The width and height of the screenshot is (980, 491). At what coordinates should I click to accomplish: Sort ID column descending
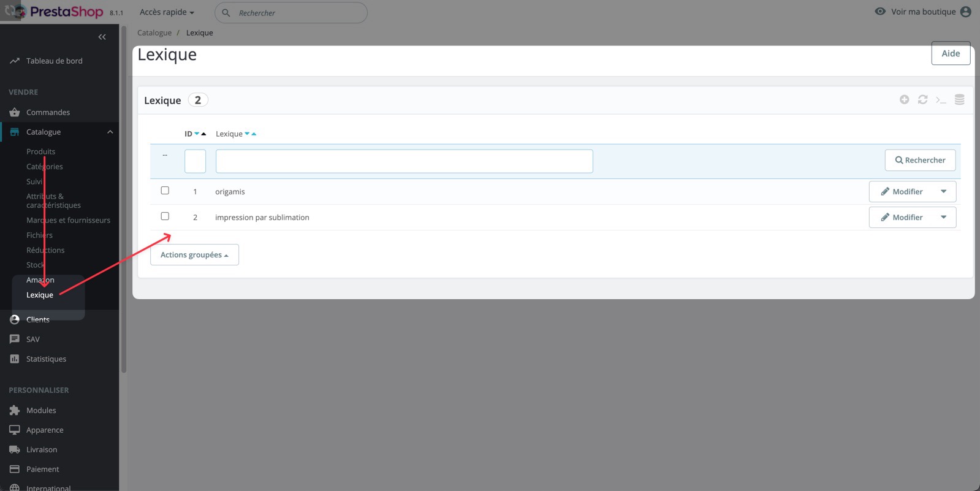[x=197, y=134]
